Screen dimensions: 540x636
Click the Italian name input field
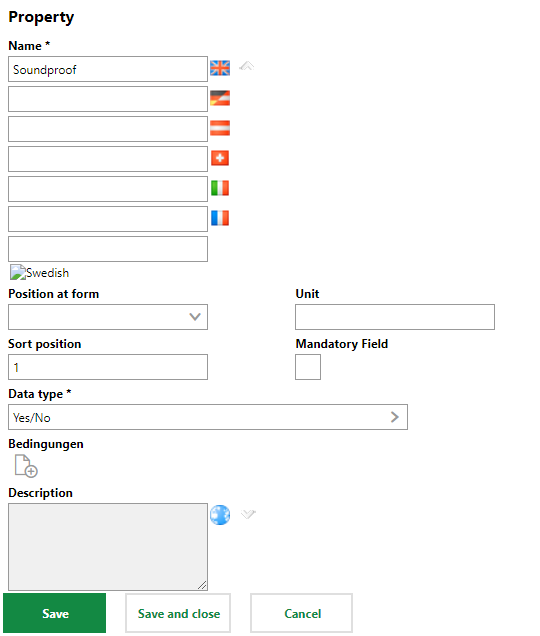(x=108, y=189)
